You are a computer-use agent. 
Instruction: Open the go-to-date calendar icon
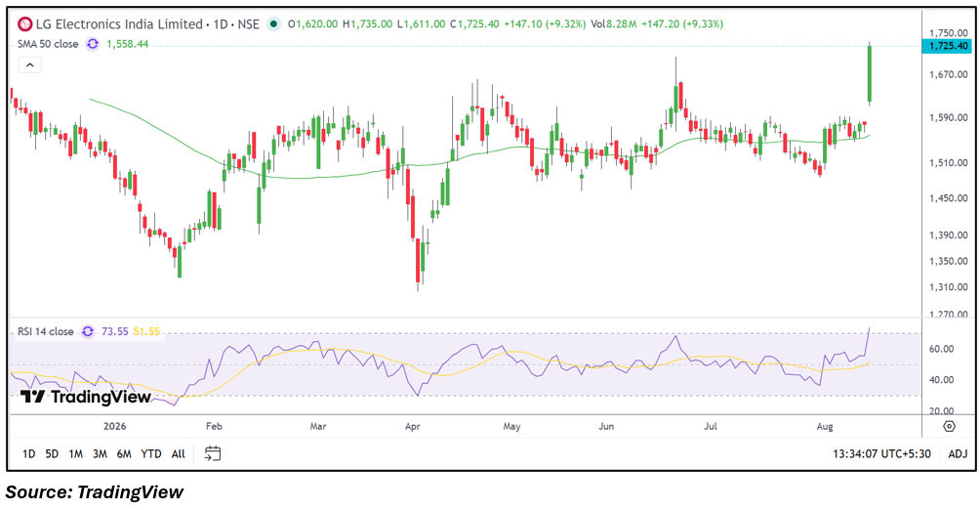213,453
